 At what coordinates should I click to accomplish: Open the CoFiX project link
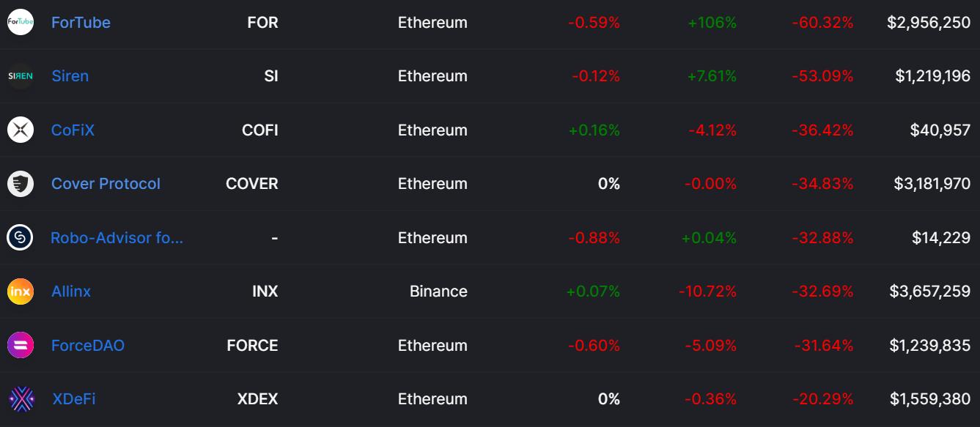coord(73,130)
